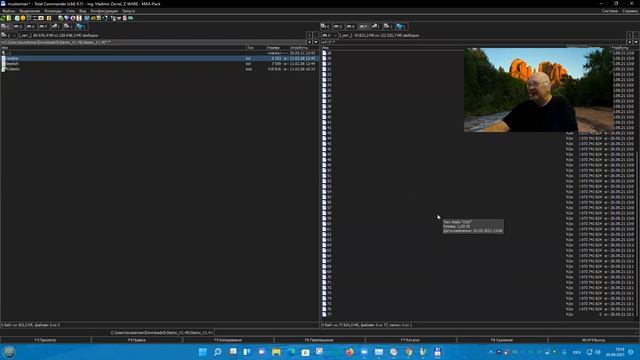Open right panel directory favorites star
640x360 pixels.
[x=629, y=42]
